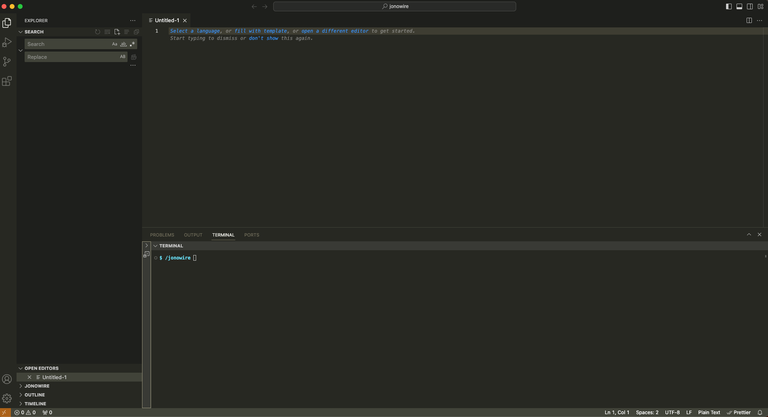Open the Extensions view
768x417 pixels.
pyautogui.click(x=7, y=81)
